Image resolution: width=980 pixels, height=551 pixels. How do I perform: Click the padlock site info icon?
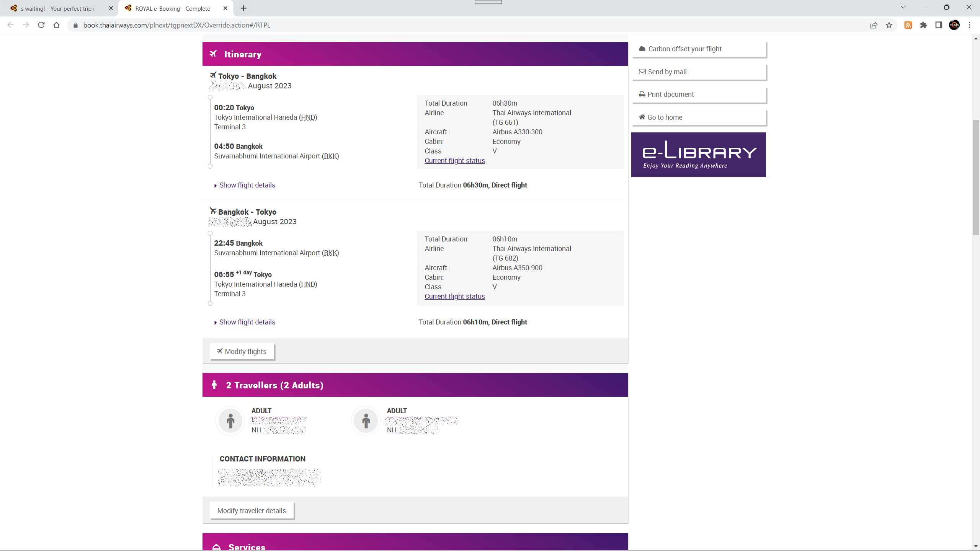pos(75,25)
